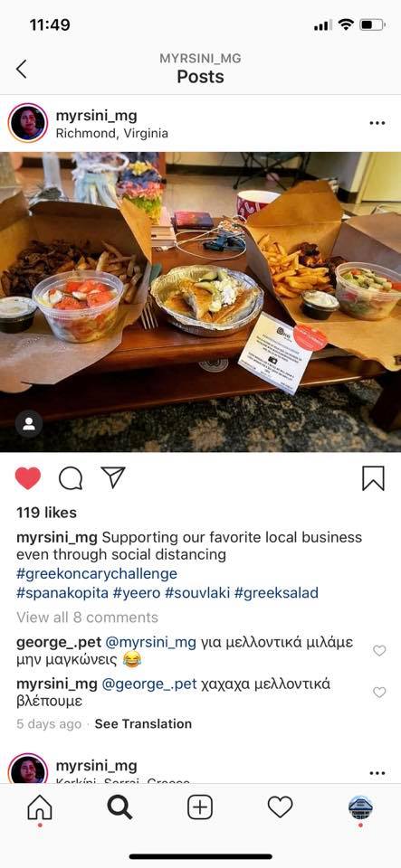Unlike the post with the red heart

[x=28, y=478]
